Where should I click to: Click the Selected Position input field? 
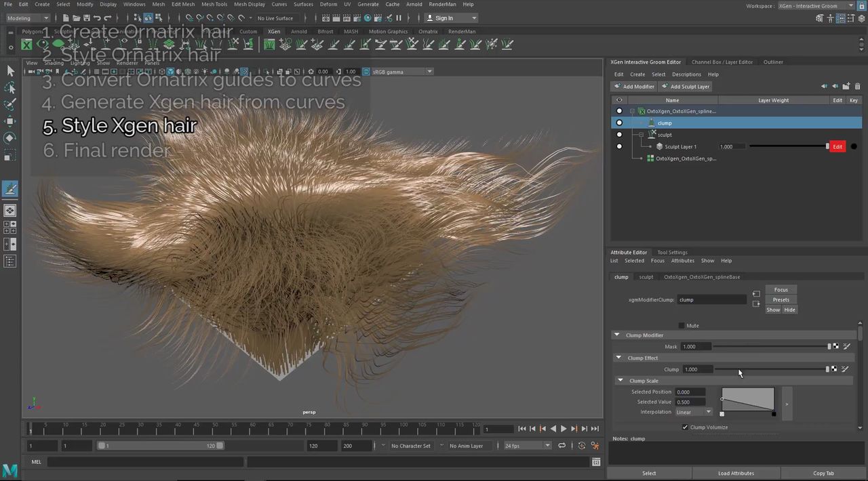click(x=690, y=392)
